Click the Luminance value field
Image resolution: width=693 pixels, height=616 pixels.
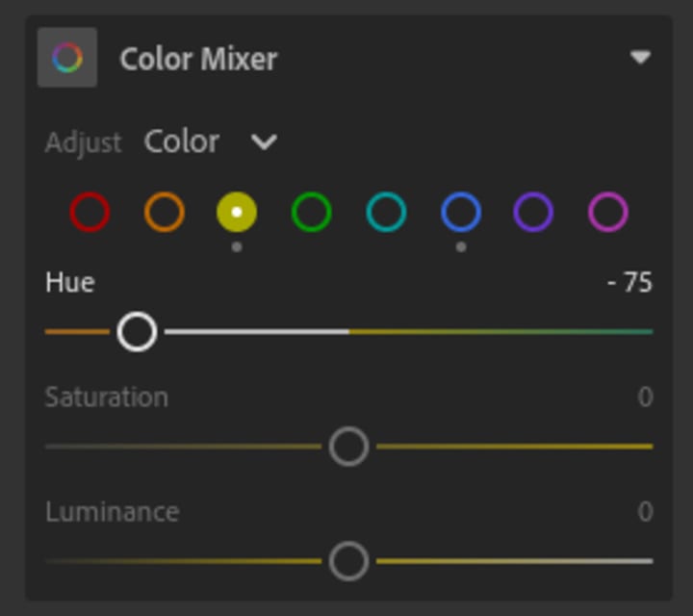pos(646,511)
